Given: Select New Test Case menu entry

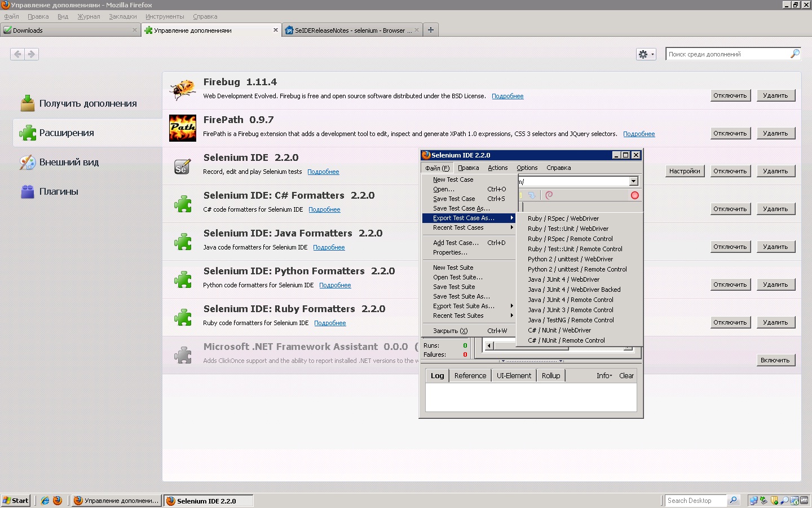Looking at the screenshot, I should [468, 179].
